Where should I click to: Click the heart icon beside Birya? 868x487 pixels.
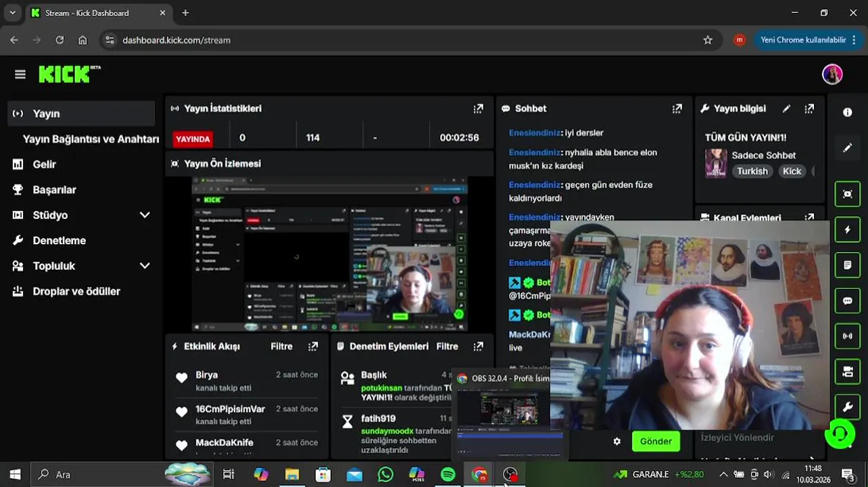[x=181, y=378]
